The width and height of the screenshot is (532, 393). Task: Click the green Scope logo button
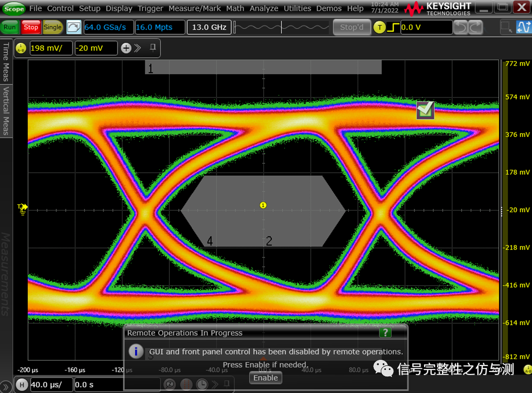click(x=14, y=9)
